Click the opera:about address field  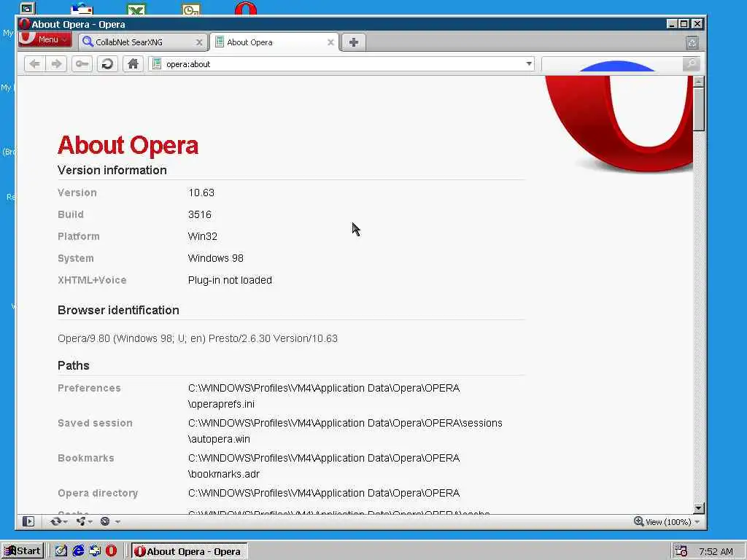pos(343,64)
